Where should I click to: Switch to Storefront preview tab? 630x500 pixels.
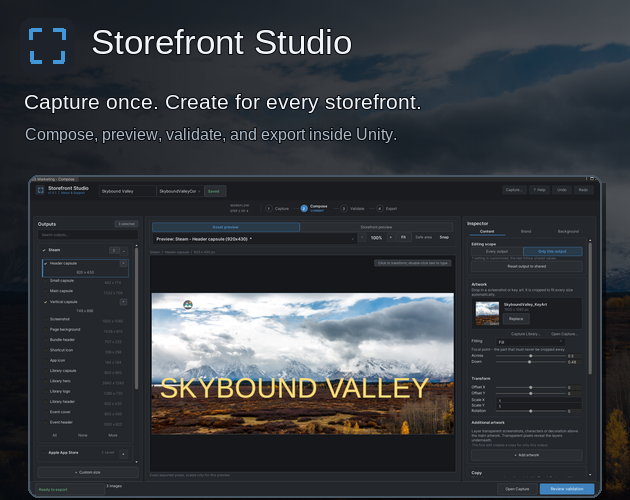[376, 227]
